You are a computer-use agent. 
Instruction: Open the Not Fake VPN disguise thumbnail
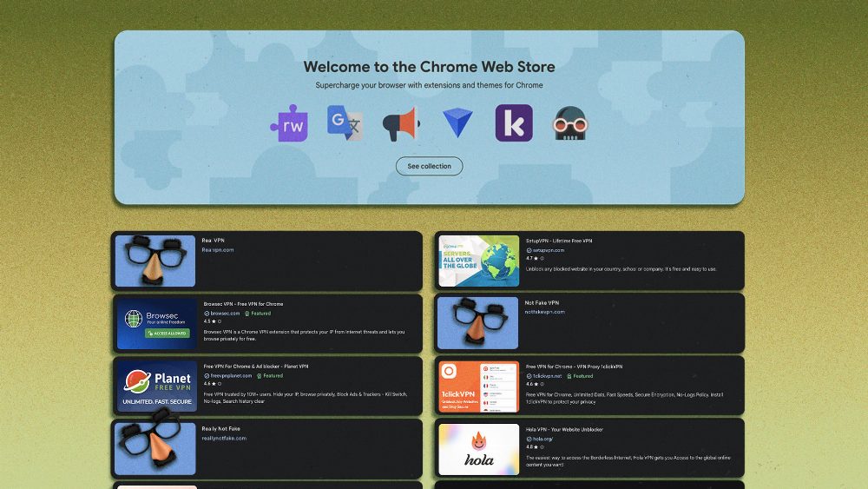(x=477, y=323)
